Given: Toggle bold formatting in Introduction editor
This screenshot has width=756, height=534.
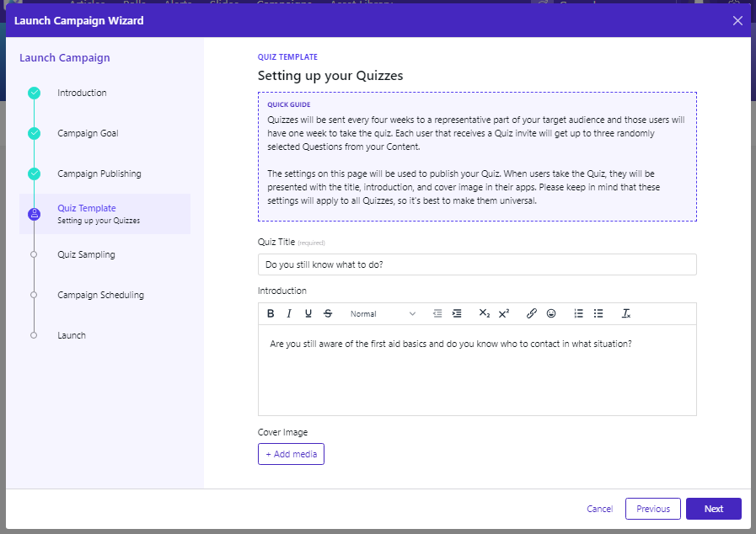Looking at the screenshot, I should coord(271,313).
